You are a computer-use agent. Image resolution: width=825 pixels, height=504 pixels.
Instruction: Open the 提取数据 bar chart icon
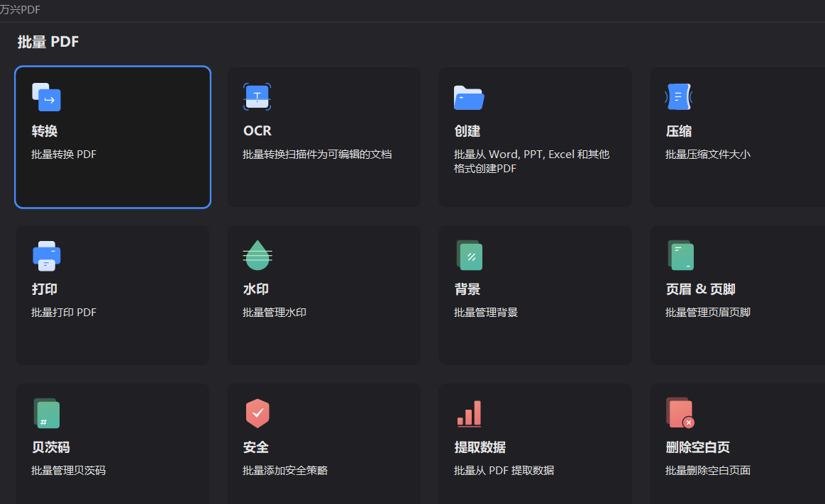[468, 413]
